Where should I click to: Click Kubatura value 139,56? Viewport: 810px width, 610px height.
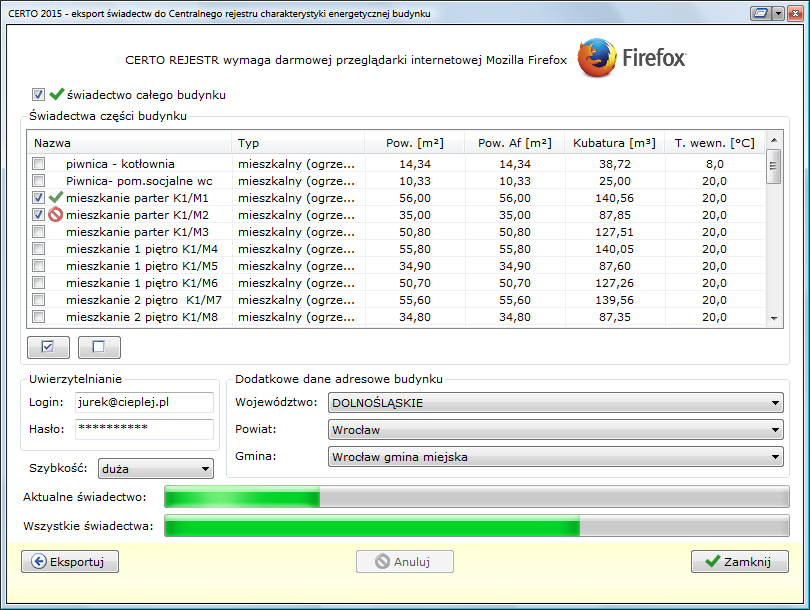point(615,300)
